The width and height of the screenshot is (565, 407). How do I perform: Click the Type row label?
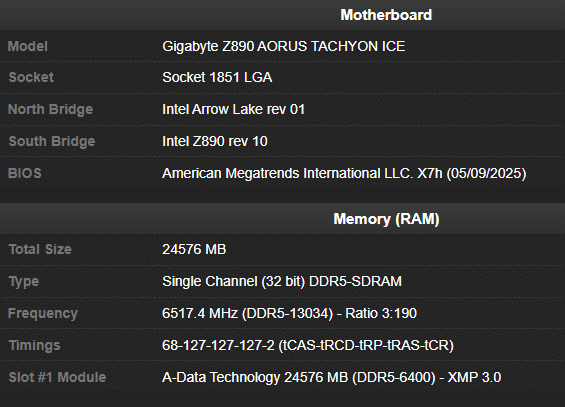tap(23, 281)
